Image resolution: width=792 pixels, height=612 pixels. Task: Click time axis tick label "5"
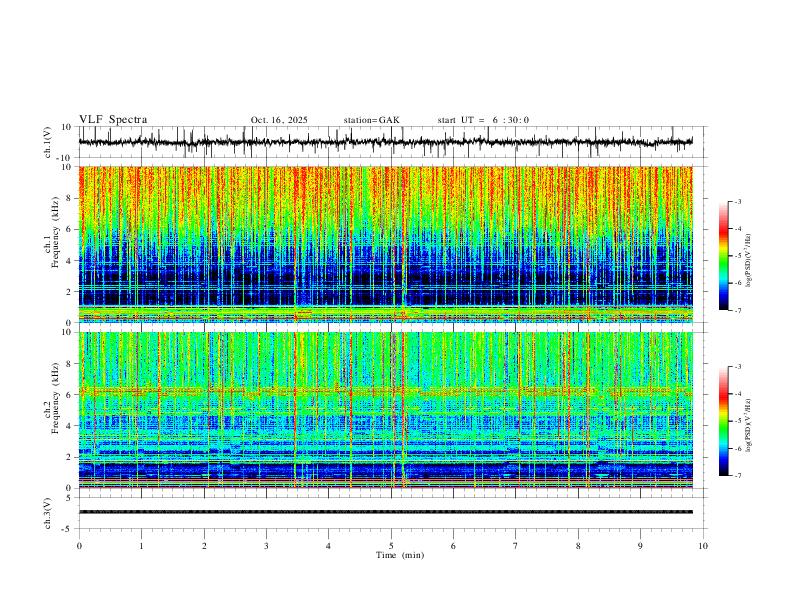(391, 546)
